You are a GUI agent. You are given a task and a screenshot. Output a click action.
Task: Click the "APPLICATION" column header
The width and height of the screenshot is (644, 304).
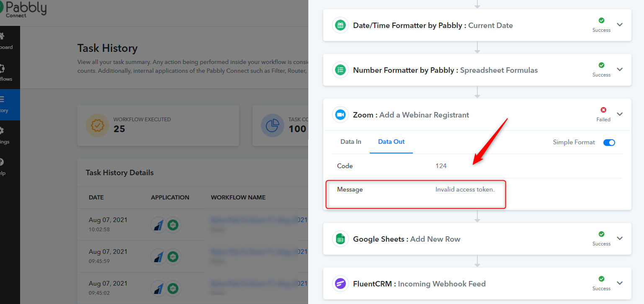point(170,197)
